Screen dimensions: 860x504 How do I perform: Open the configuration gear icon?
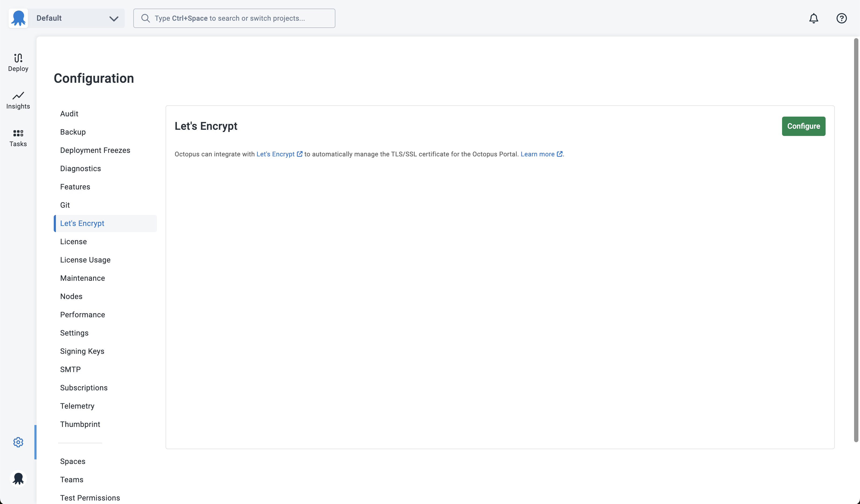(x=18, y=442)
